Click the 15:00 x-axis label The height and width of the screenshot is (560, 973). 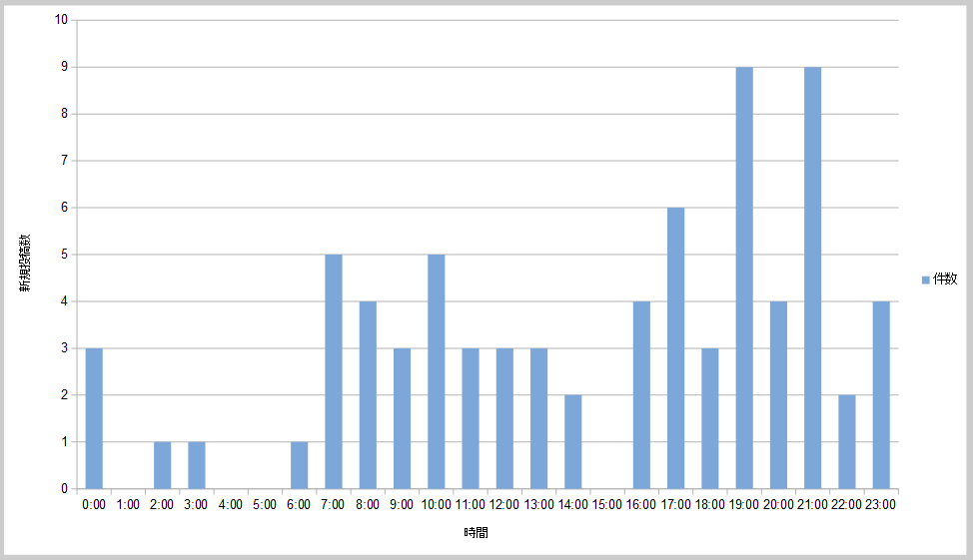tap(606, 505)
